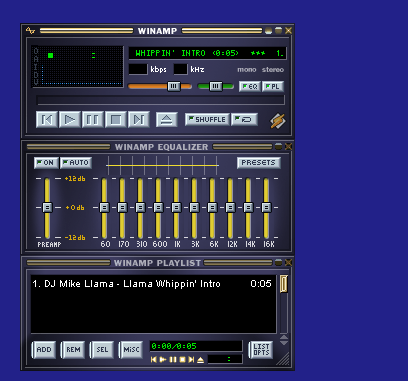Click the 12K band slider handle

(x=230, y=208)
